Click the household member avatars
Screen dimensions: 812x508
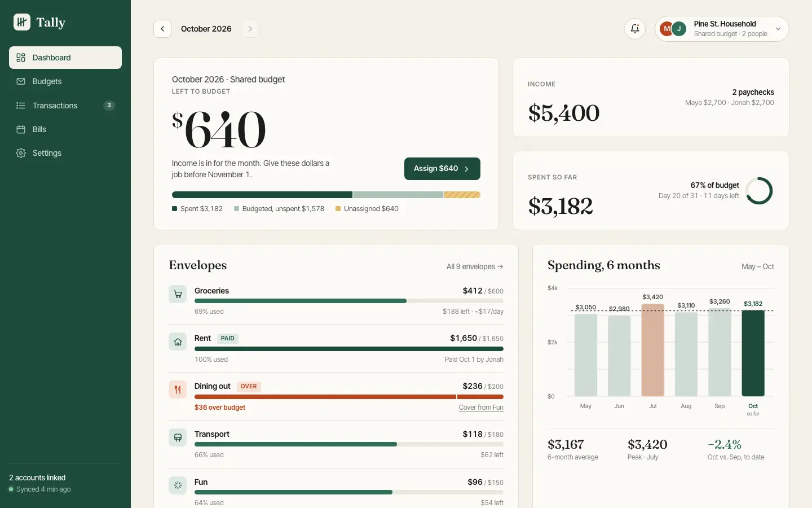click(673, 29)
